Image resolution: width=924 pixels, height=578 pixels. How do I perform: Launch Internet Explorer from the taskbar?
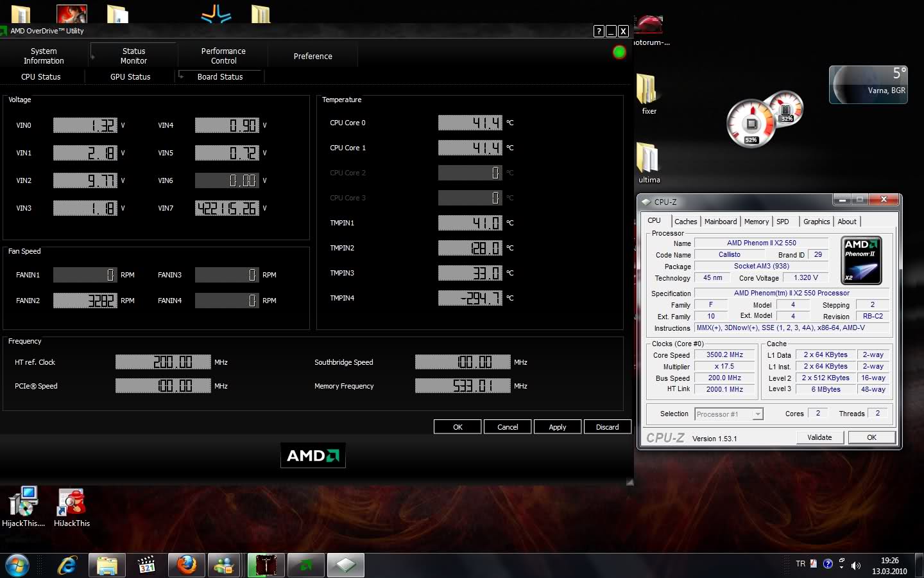[67, 566]
